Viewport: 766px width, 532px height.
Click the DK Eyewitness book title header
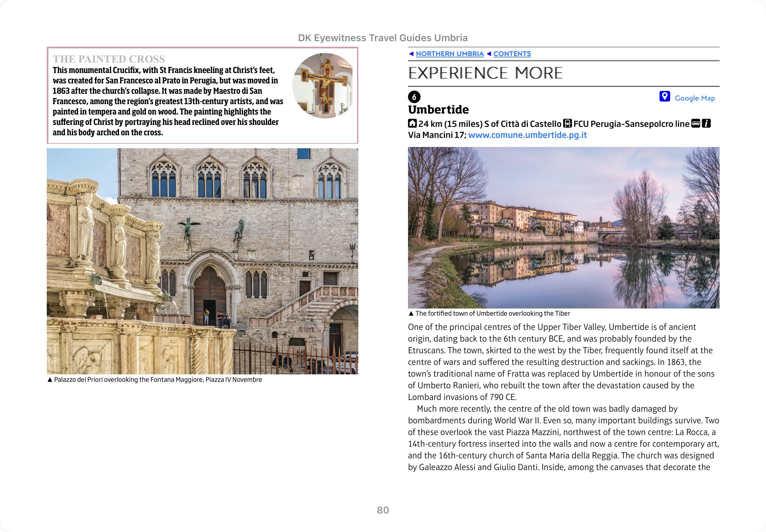(x=382, y=38)
